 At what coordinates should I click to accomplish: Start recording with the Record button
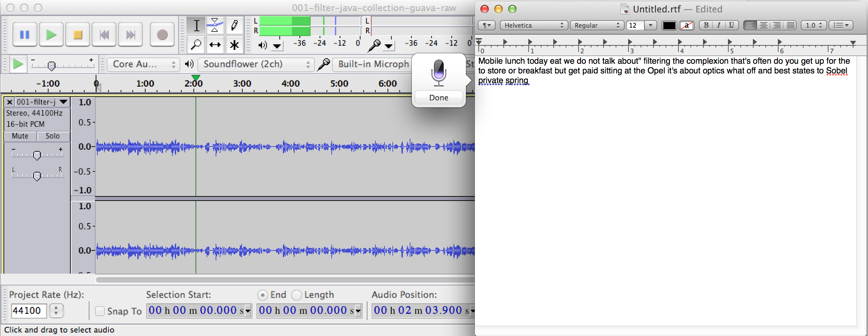(162, 35)
